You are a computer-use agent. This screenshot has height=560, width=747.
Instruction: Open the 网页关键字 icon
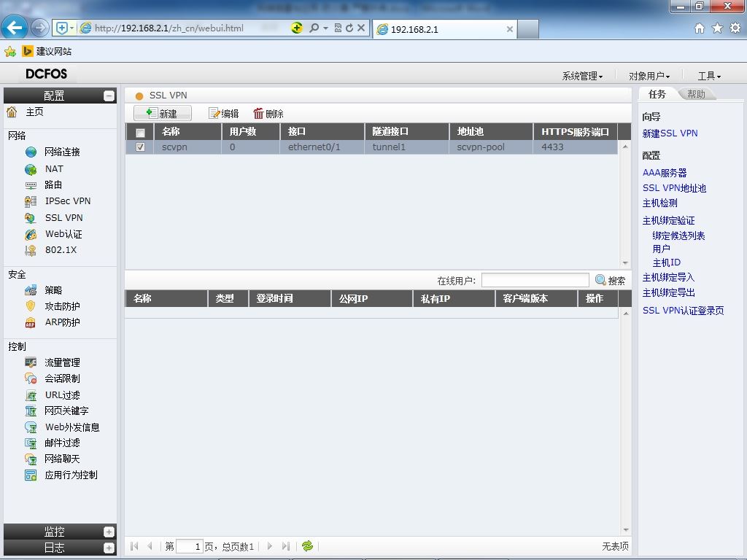(x=31, y=411)
